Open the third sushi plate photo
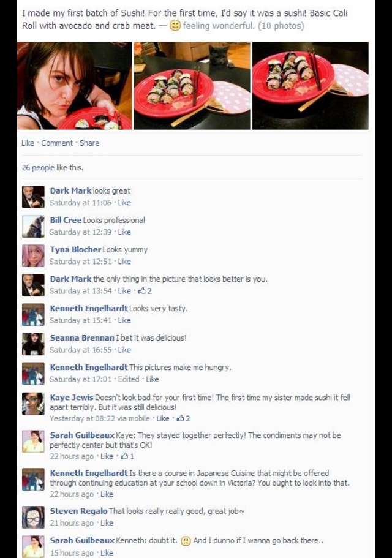392x558 pixels. coord(311,86)
